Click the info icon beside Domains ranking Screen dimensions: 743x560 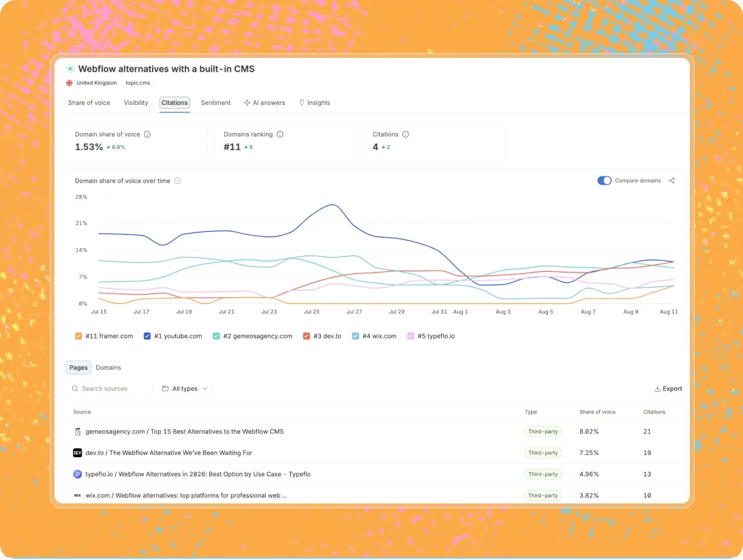pyautogui.click(x=280, y=134)
